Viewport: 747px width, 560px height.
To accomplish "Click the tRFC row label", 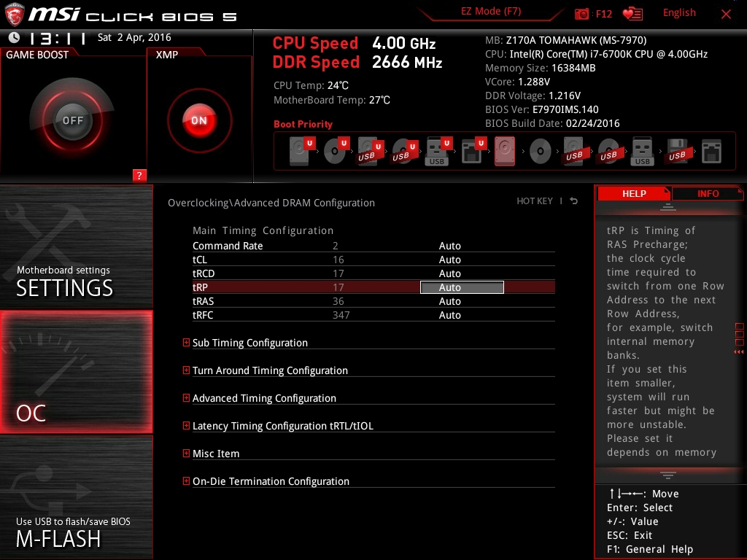I will (x=203, y=315).
